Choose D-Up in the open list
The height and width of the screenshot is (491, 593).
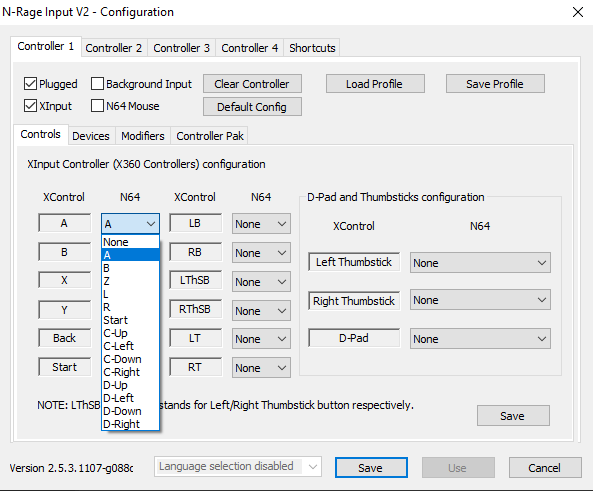[x=130, y=385]
